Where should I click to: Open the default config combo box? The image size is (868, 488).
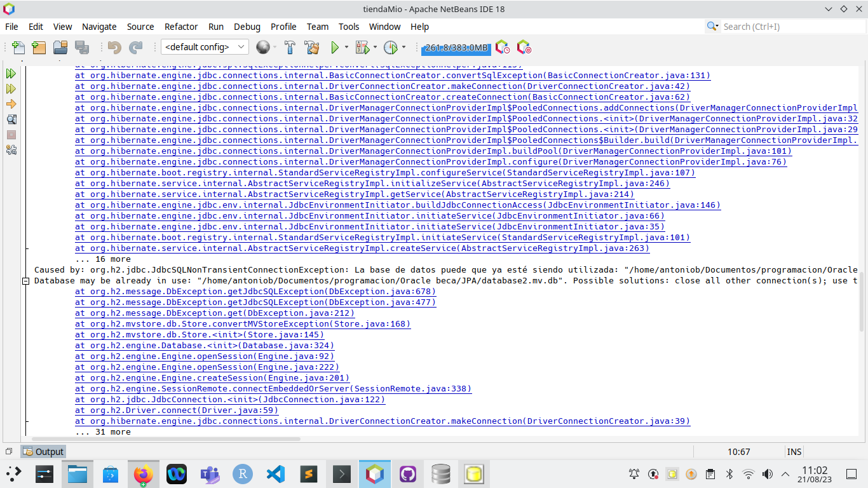(205, 47)
